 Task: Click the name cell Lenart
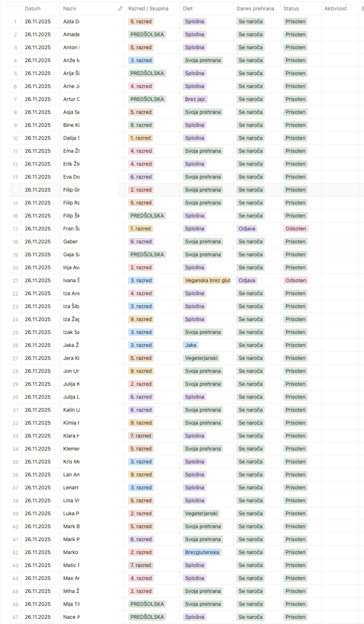pos(71,488)
